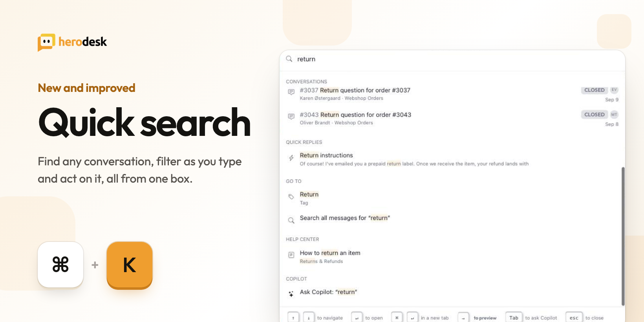The width and height of the screenshot is (644, 322).
Task: Click conversation icon for order #3037
Action: [x=291, y=92]
